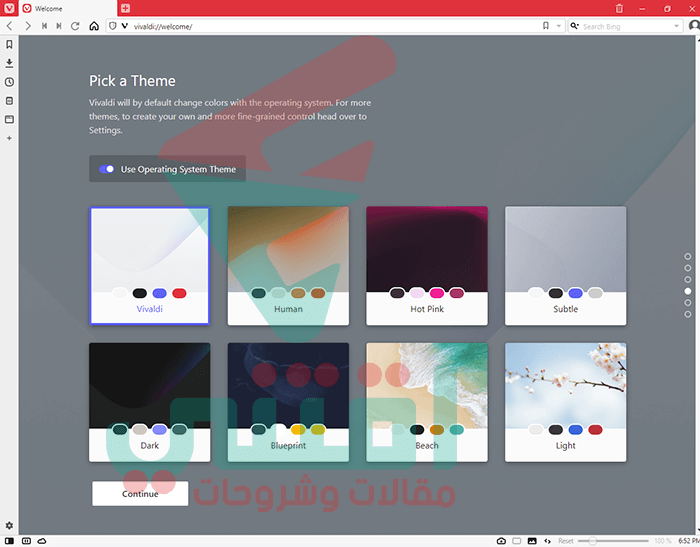Viewport: 700px width, 547px height.
Task: Open the Notes panel
Action: tap(9, 100)
